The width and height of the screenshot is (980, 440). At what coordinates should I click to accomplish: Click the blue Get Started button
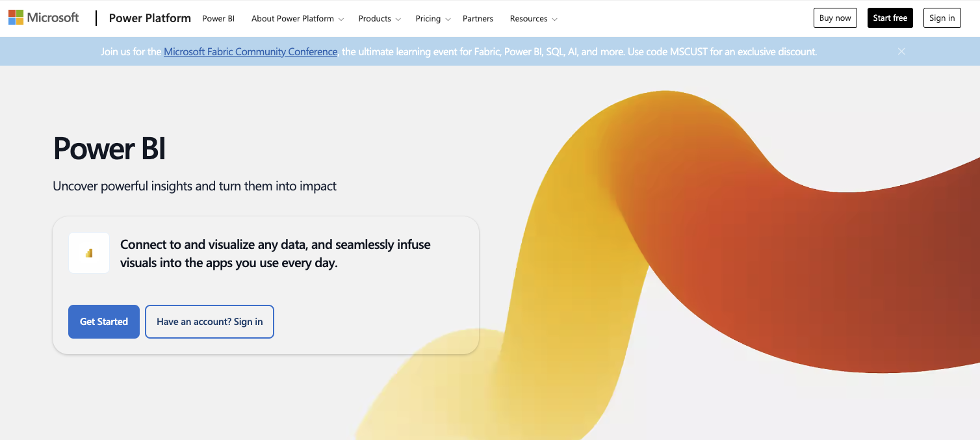[x=104, y=322]
